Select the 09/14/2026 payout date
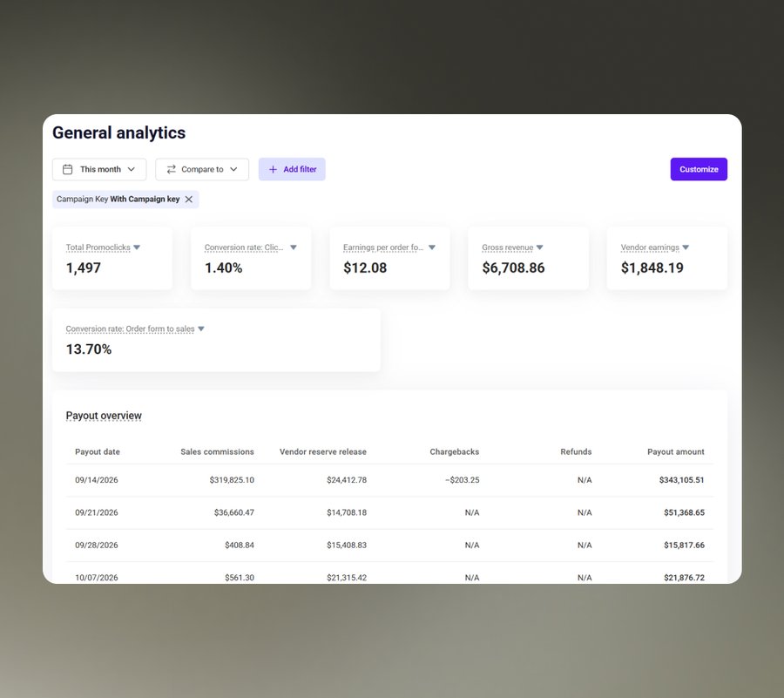Image resolution: width=784 pixels, height=698 pixels. tap(97, 480)
